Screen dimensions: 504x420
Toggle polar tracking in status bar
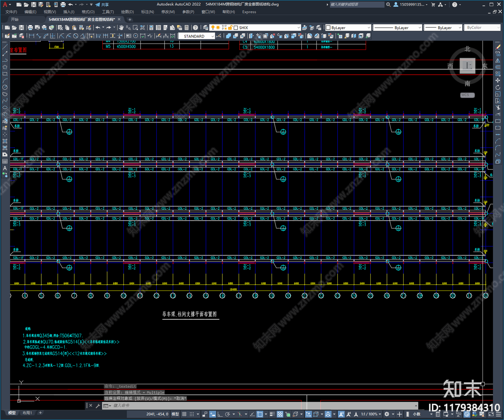click(x=227, y=414)
